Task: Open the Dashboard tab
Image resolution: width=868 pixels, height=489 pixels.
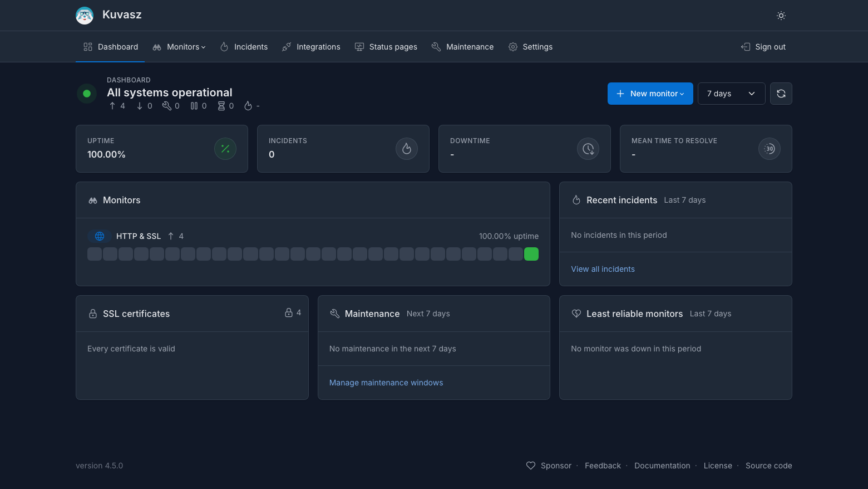Action: (x=110, y=47)
